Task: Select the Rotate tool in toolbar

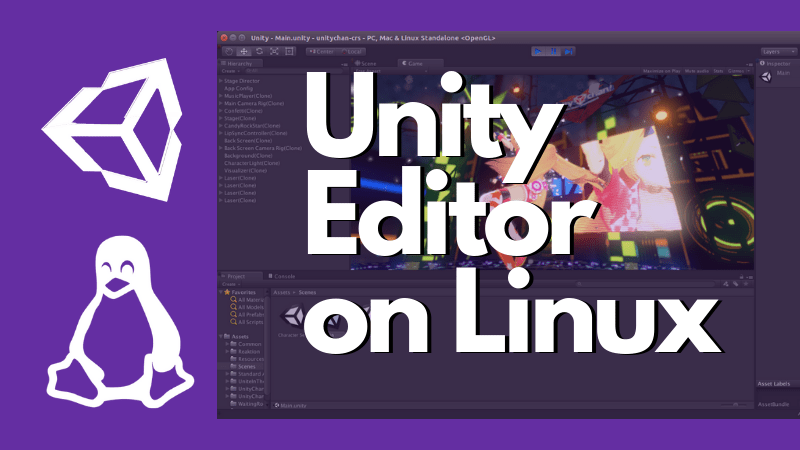Action: point(259,50)
